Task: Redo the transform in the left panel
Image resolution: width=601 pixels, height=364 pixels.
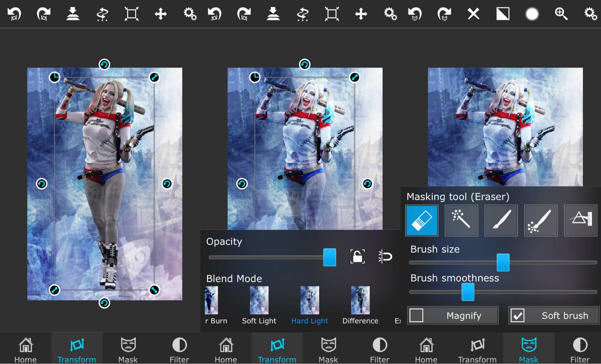Action: [43, 14]
